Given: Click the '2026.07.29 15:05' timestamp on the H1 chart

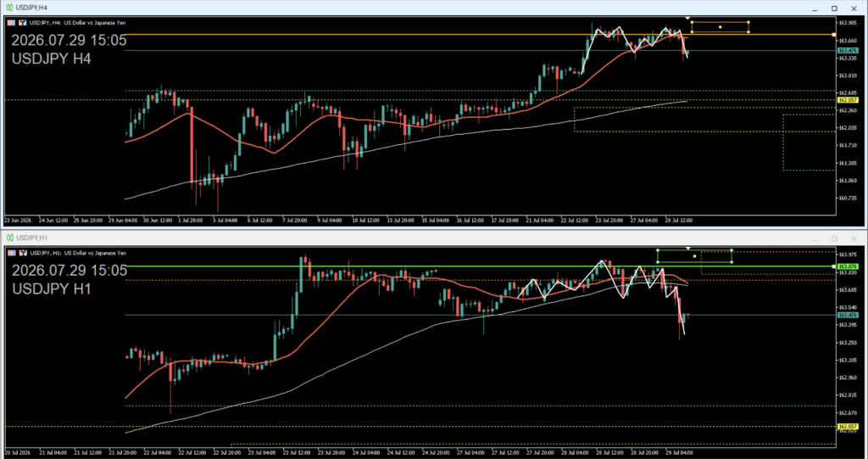Looking at the screenshot, I should coord(70,271).
